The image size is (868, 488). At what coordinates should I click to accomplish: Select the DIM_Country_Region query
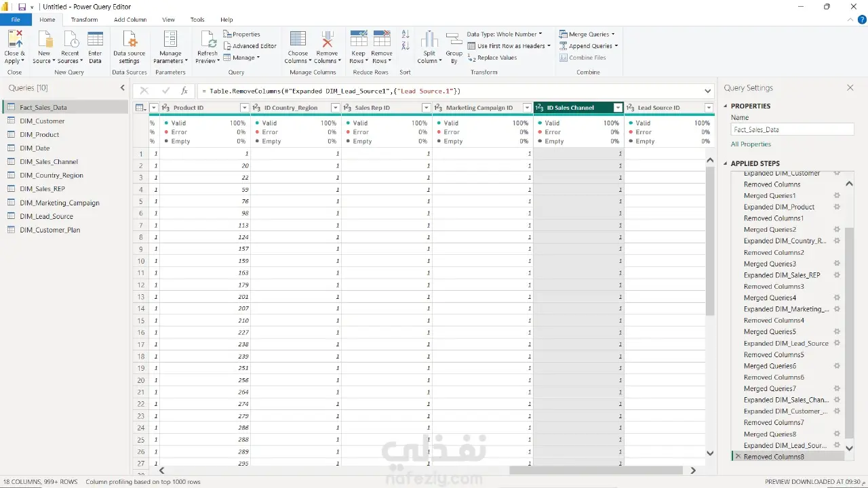coord(65,176)
